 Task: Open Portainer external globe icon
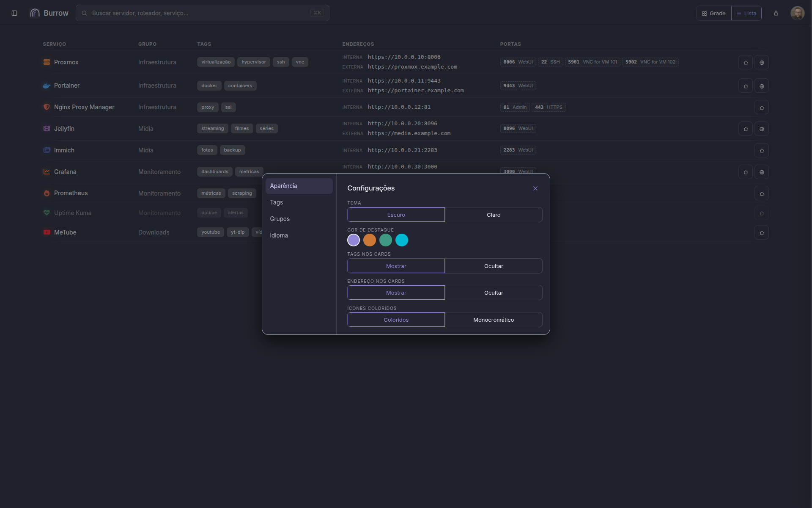click(x=762, y=86)
